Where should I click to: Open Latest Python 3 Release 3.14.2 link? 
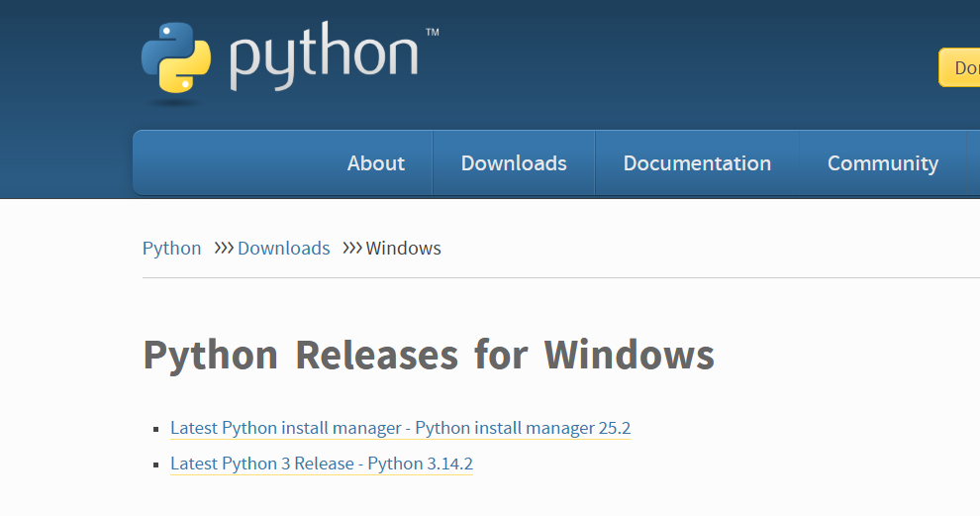322,464
